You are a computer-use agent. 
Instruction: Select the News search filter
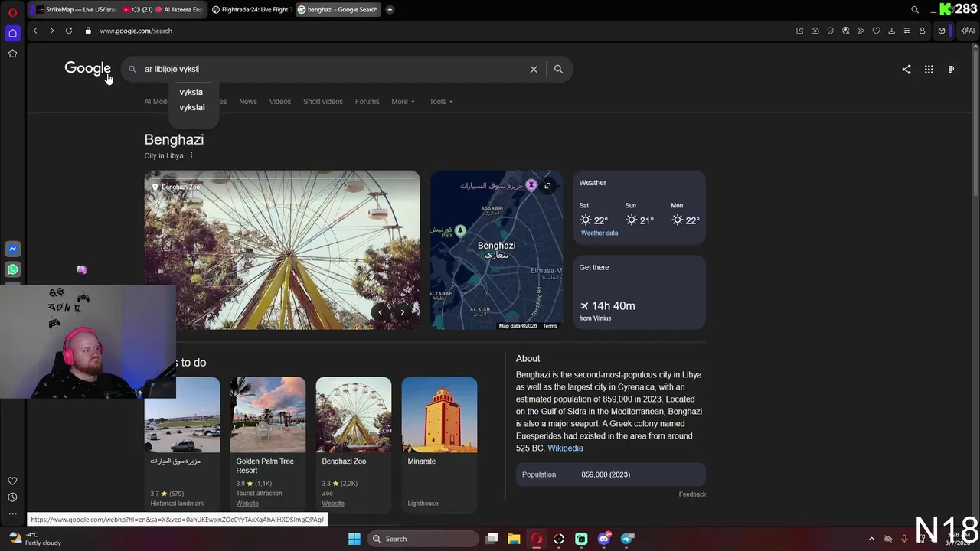248,101
